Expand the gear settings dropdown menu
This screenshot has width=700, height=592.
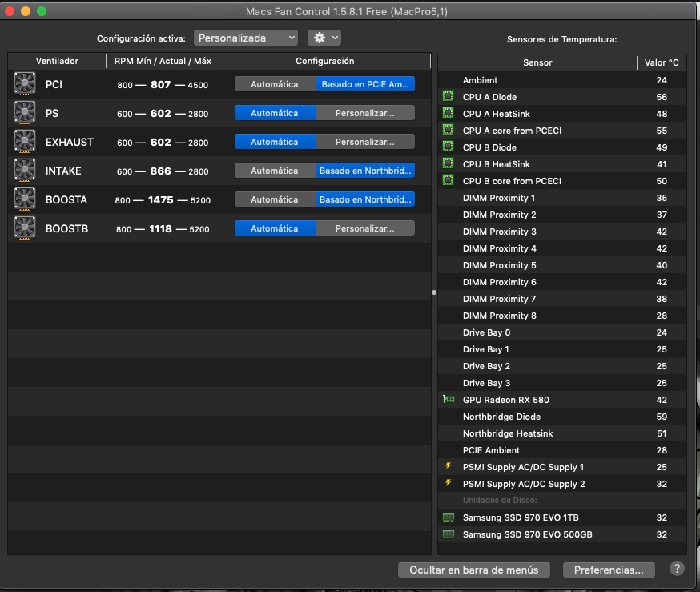click(x=324, y=38)
